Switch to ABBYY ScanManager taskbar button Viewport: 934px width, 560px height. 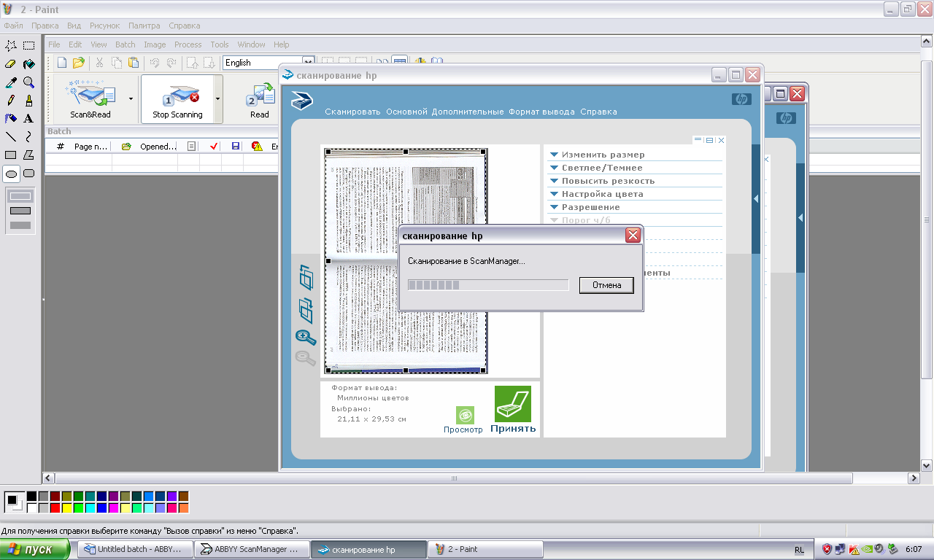tap(252, 549)
